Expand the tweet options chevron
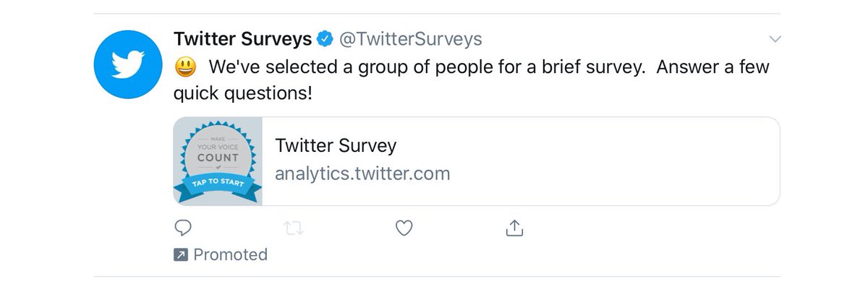 click(x=775, y=38)
